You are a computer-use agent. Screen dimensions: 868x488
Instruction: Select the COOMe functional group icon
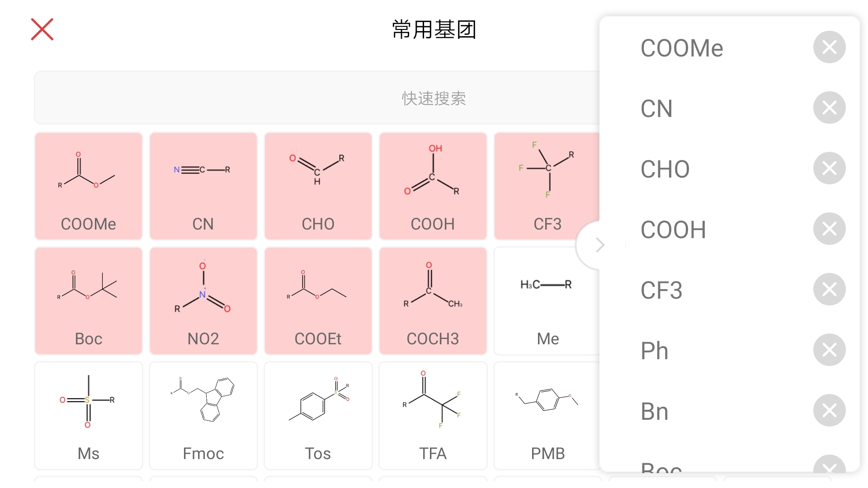[x=89, y=183]
